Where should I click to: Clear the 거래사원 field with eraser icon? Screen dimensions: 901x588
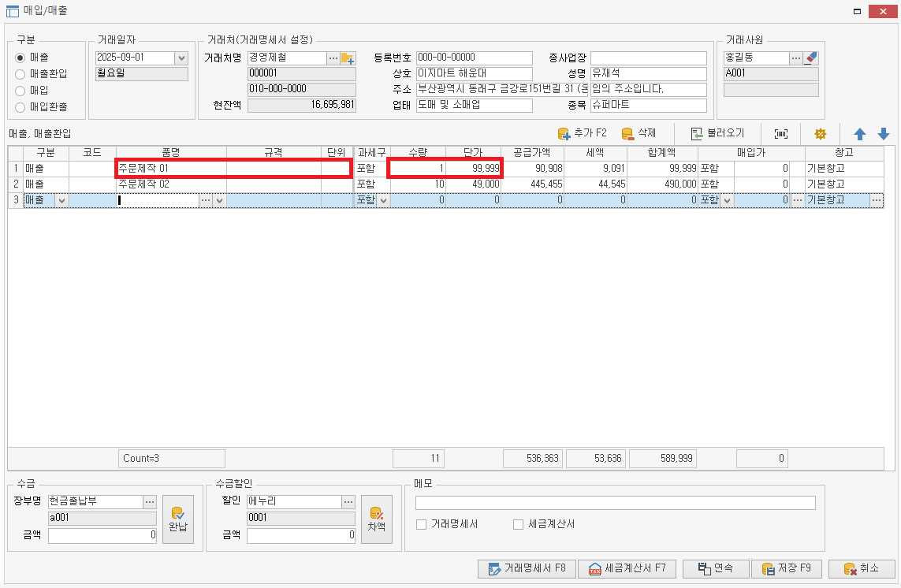pyautogui.click(x=811, y=58)
